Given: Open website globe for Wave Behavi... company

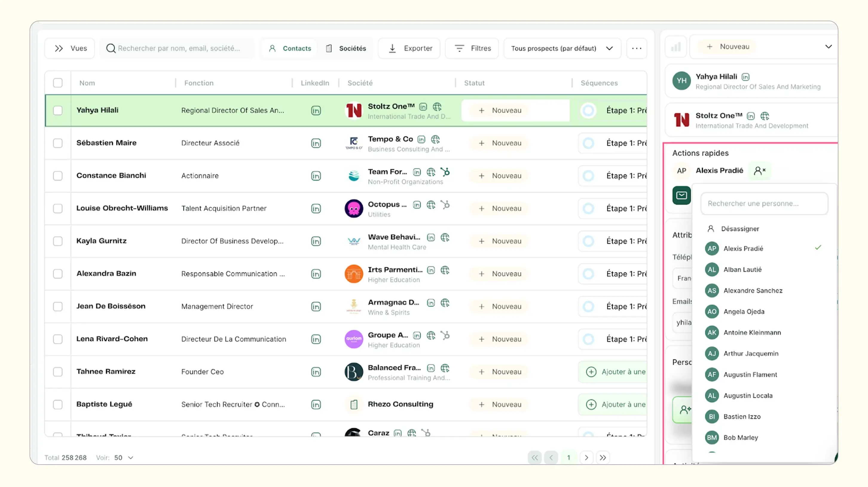Looking at the screenshot, I should tap(445, 237).
